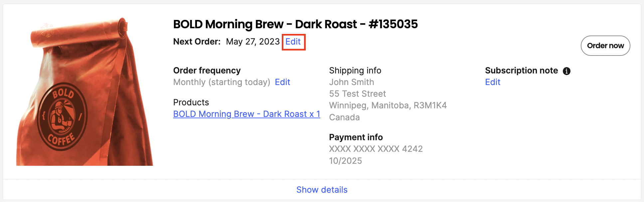
Task: Click the John Smith shipping name
Action: pos(352,82)
